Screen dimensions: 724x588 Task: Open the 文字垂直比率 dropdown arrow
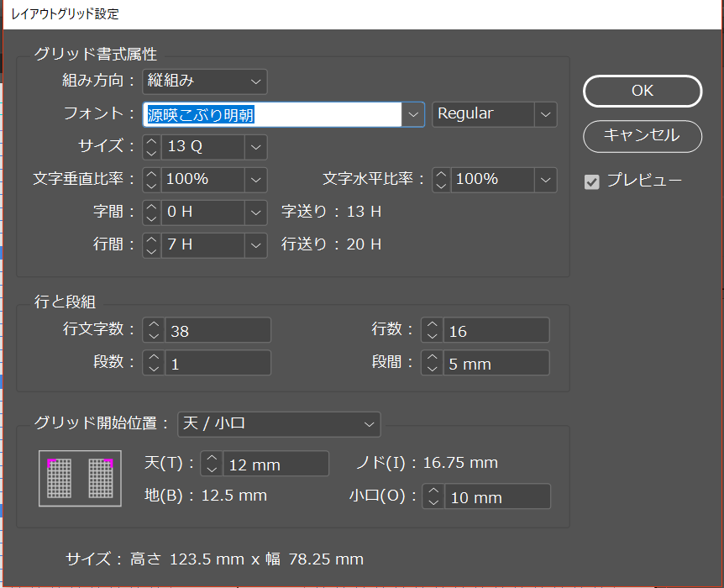[256, 180]
